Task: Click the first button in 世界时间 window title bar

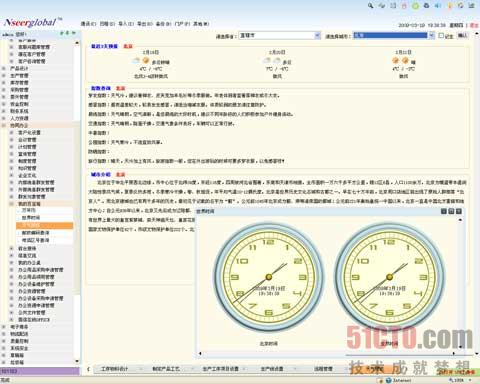Action: (x=444, y=211)
